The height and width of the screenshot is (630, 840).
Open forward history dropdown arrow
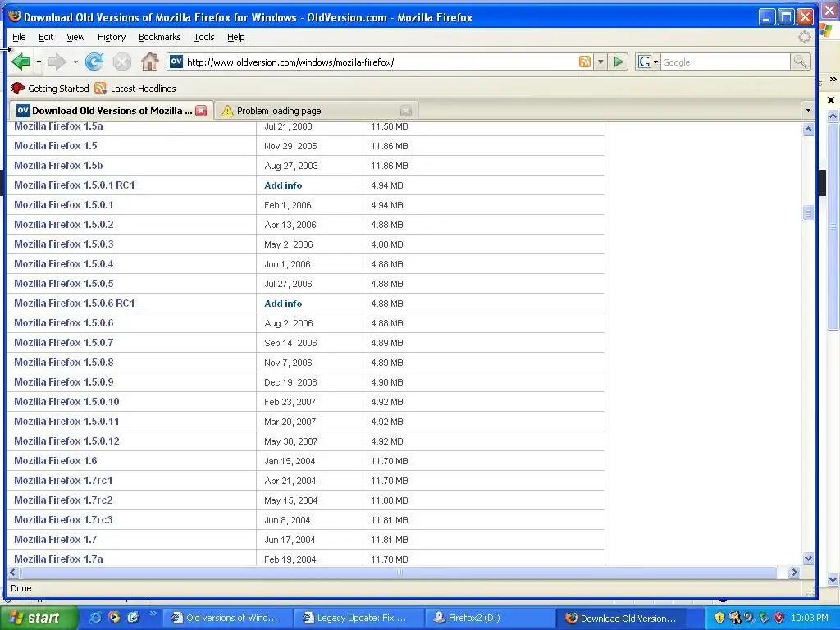[75, 62]
